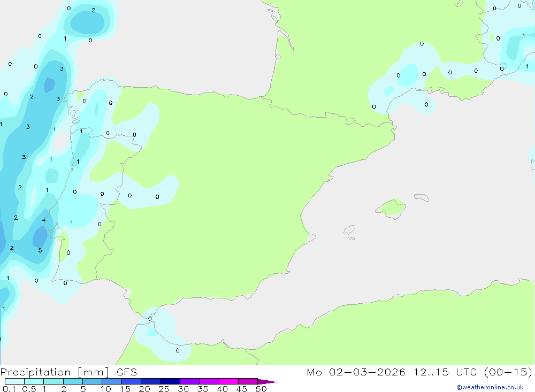Choose the 10–15 mm legend swatch
Viewport: 535px width, 392px height.
(112, 381)
